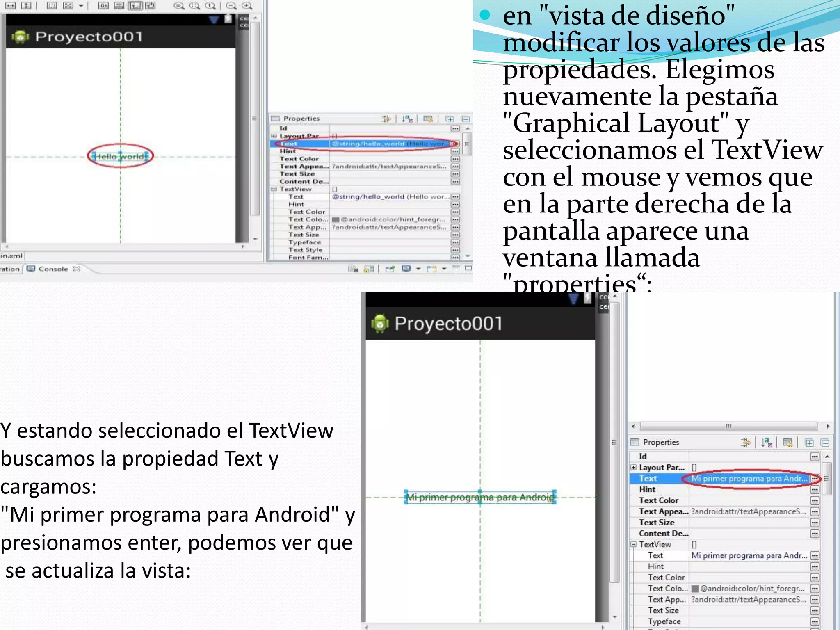Select bold Hint row in Mi primer programa Properties

click(725, 489)
